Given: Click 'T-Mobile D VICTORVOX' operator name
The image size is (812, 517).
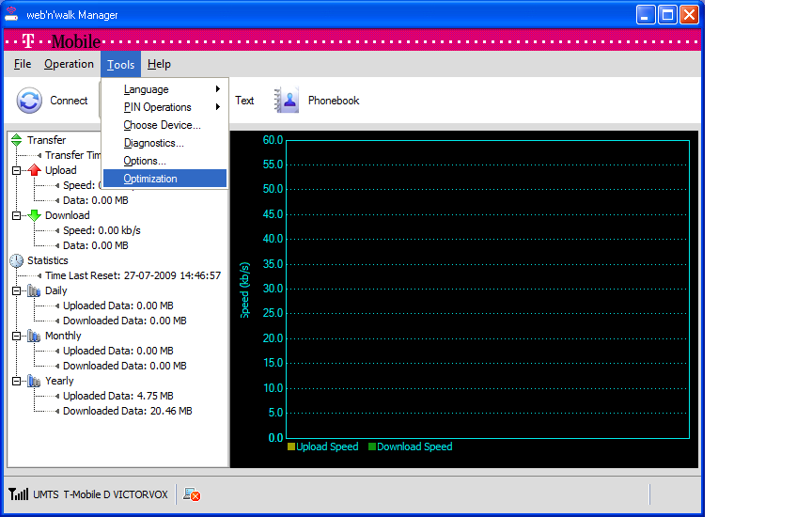Looking at the screenshot, I should coord(116,494).
